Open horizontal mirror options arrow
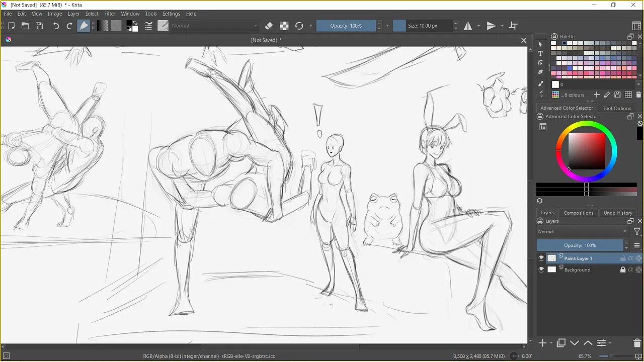The width and height of the screenshot is (644, 362). point(478,26)
